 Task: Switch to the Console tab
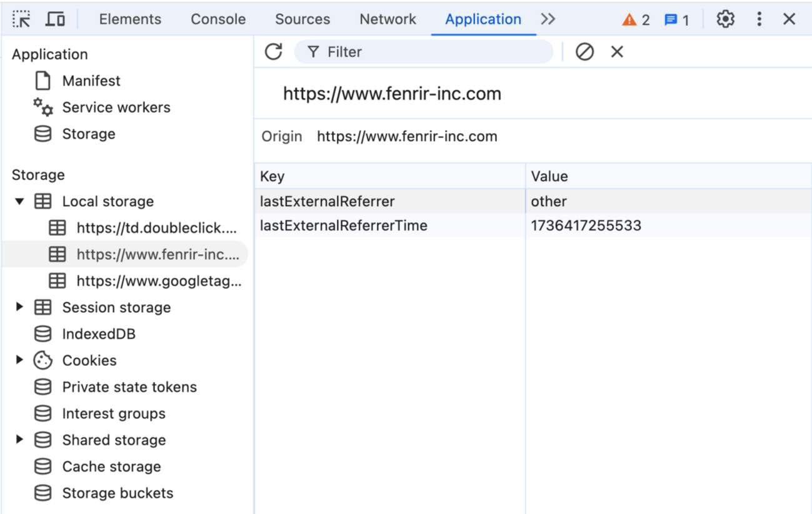pos(218,19)
